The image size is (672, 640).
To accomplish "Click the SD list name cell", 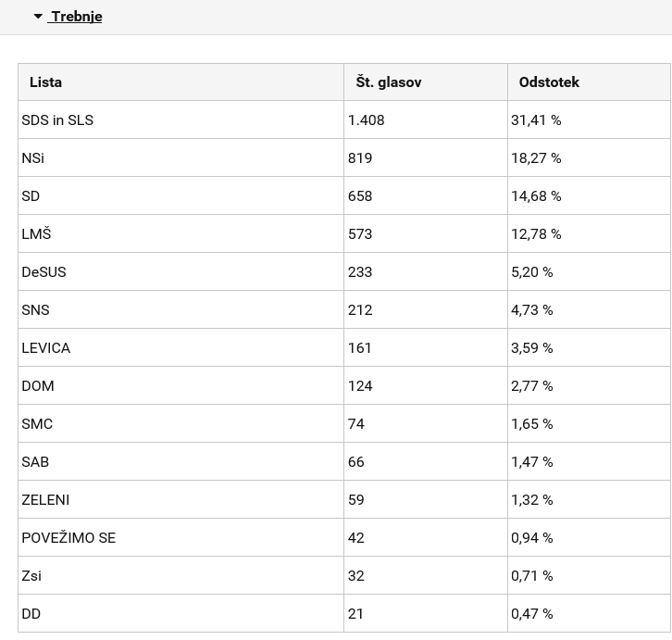I will pos(180,195).
